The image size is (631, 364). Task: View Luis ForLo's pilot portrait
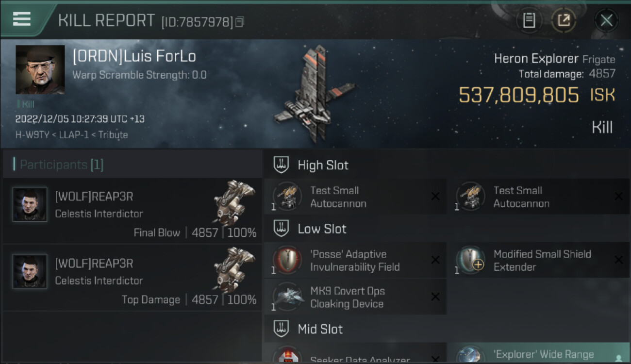tap(40, 69)
